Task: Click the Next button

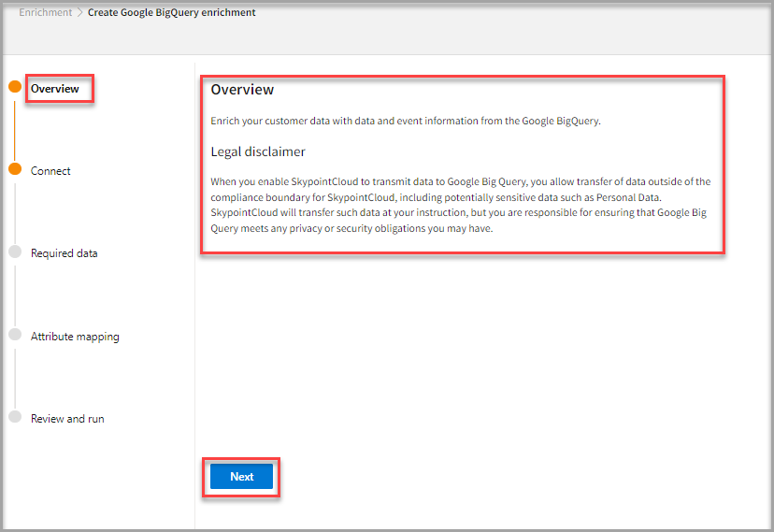Action: (x=241, y=476)
